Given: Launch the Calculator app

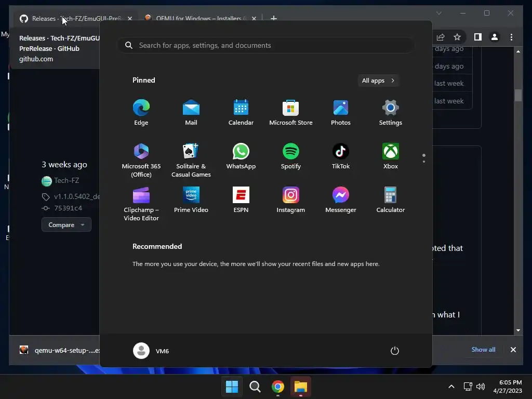Looking at the screenshot, I should pos(391,200).
